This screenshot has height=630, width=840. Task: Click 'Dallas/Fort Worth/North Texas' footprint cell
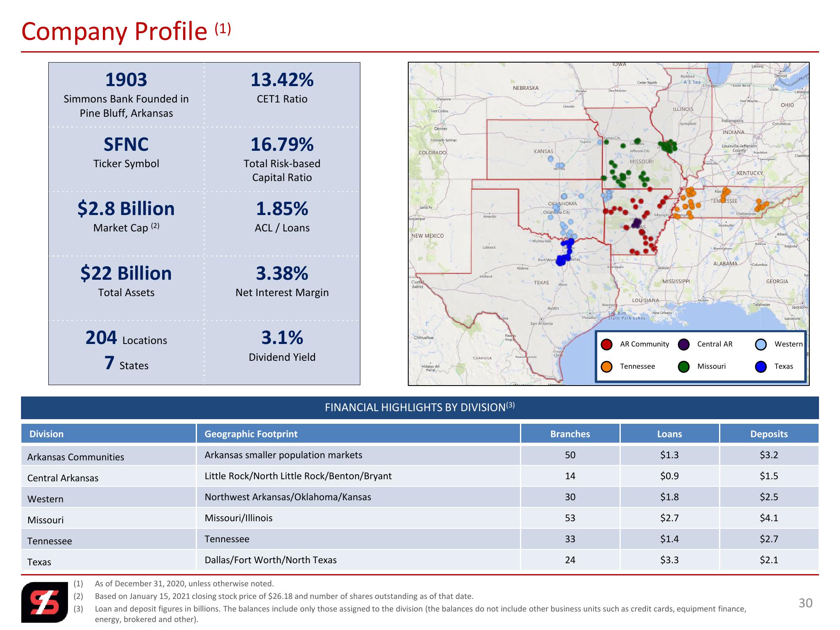pos(358,560)
